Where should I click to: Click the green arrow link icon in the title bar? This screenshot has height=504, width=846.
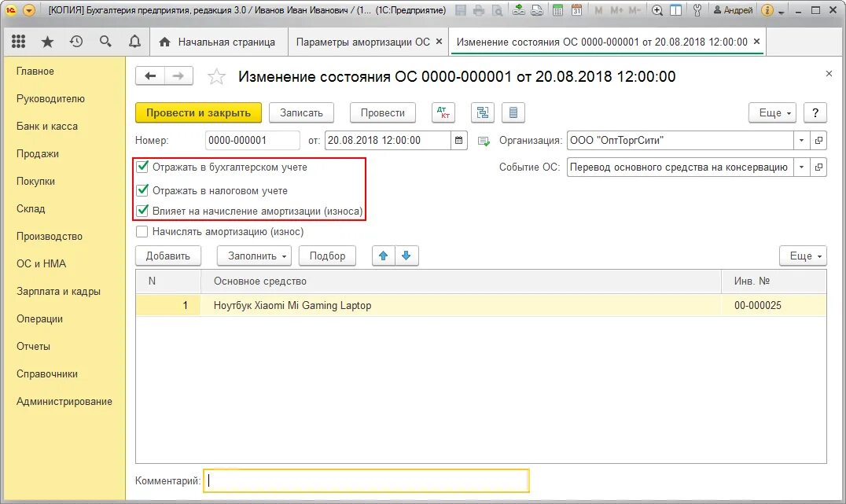[518, 9]
